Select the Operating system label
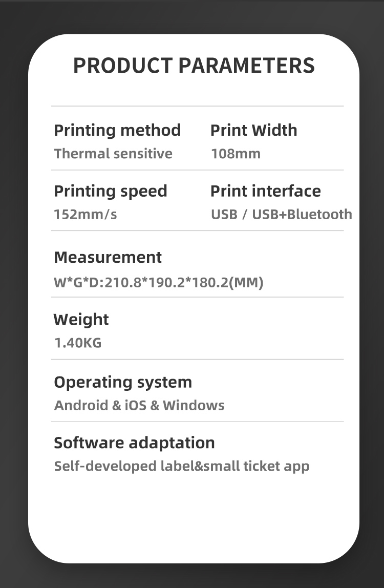This screenshot has height=588, width=384. click(x=123, y=382)
